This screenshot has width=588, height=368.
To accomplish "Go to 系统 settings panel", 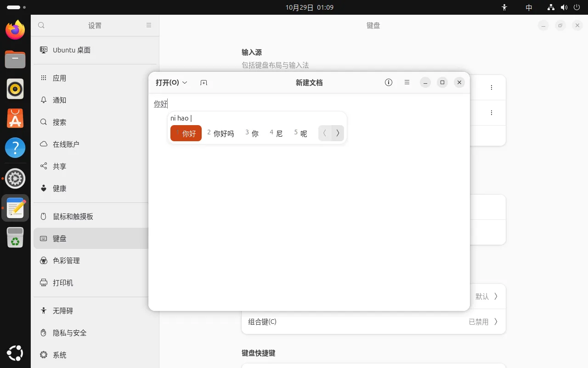I will (95, 355).
